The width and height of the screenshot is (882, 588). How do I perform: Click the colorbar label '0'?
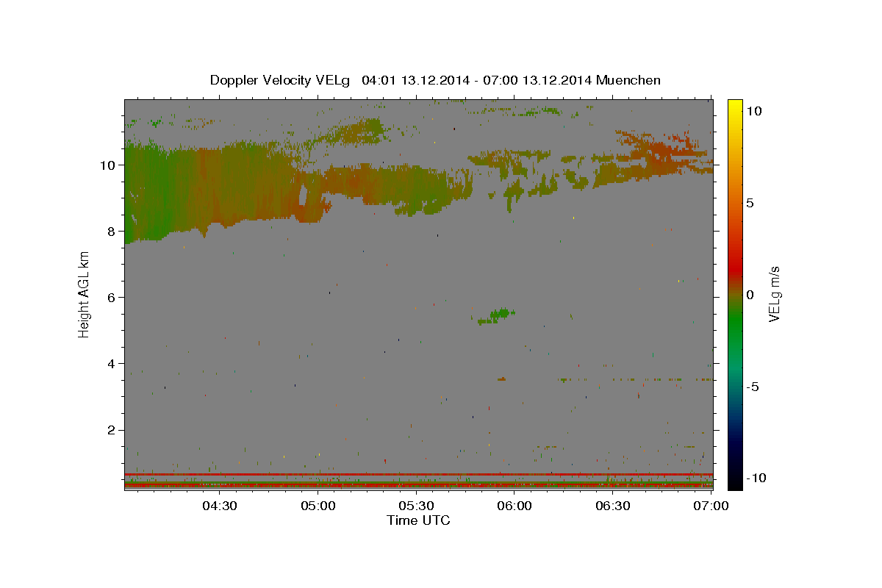(x=750, y=295)
